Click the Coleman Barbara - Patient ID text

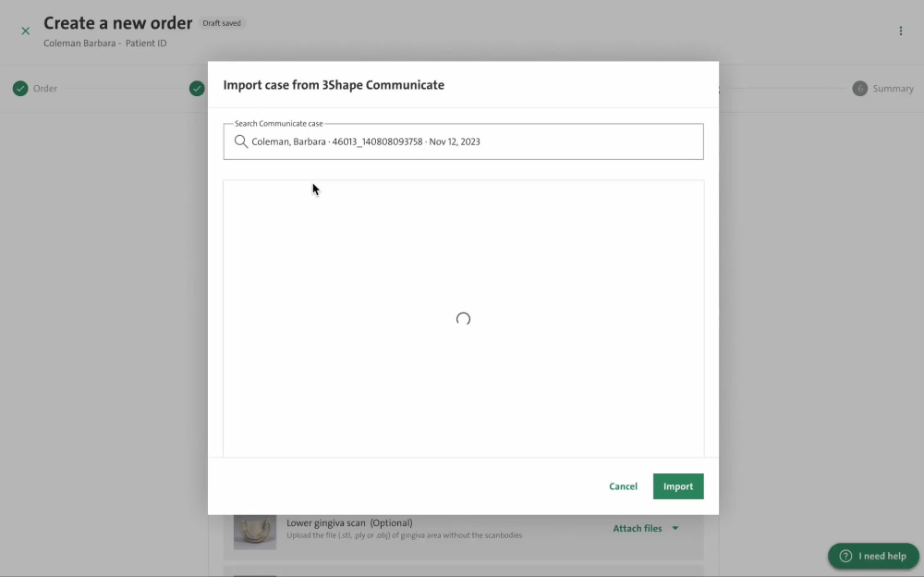105,43
